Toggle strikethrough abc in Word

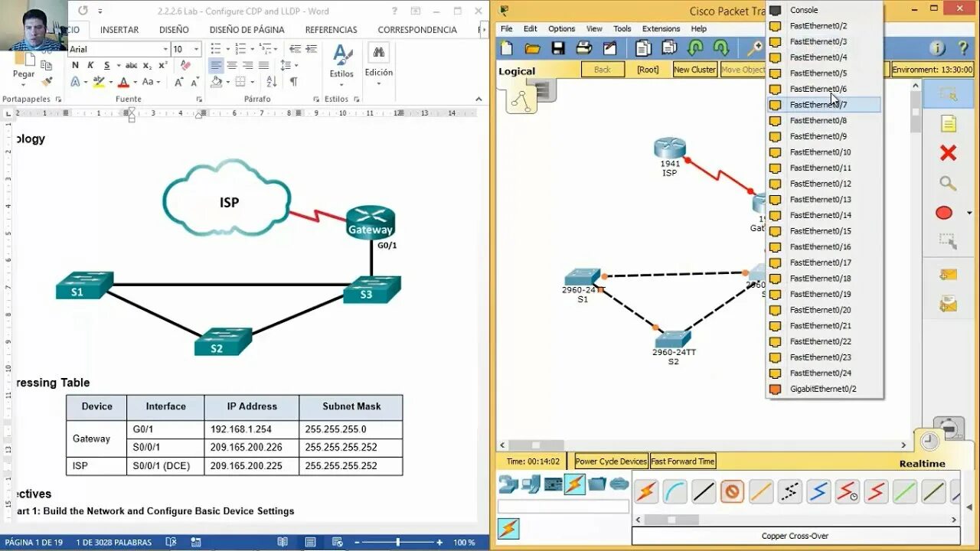(131, 66)
